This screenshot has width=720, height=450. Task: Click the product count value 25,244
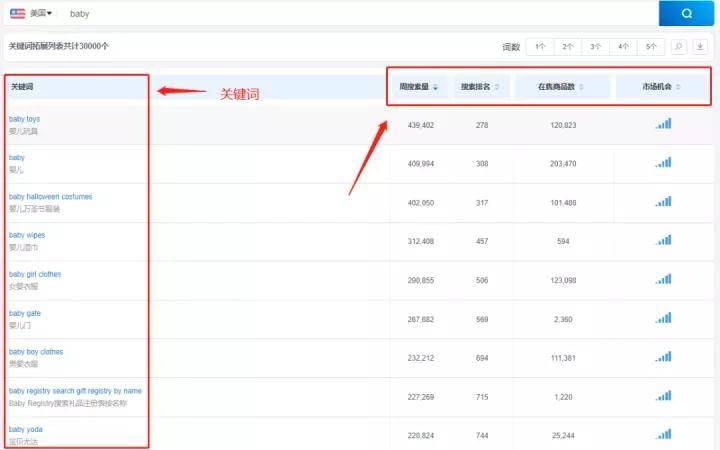[x=563, y=436]
